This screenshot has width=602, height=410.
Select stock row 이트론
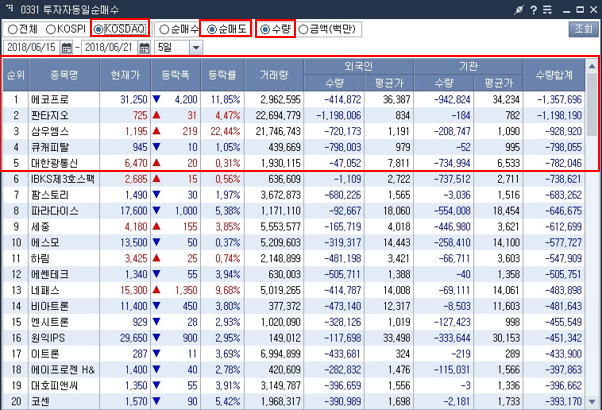click(294, 354)
